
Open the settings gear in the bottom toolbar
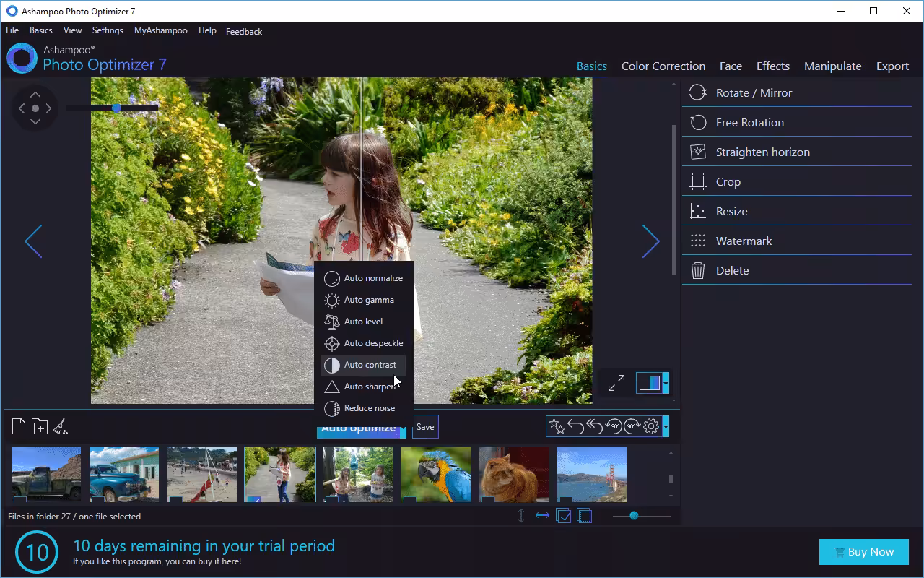click(x=650, y=426)
